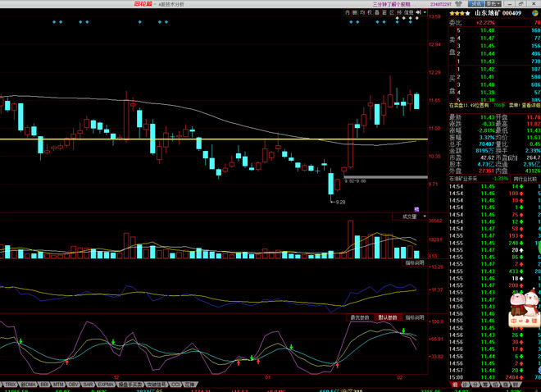Click the 9.28 low price candlestick label

tap(340, 203)
